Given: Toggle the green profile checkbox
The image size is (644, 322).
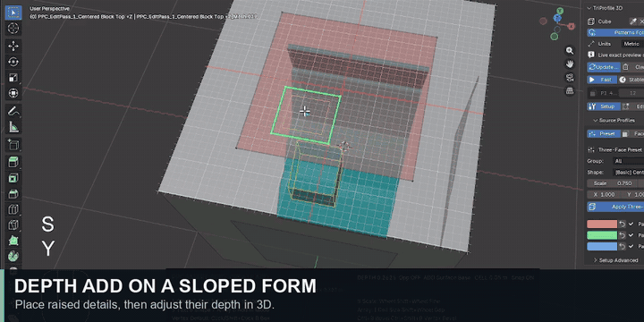Looking at the screenshot, I should 631,235.
